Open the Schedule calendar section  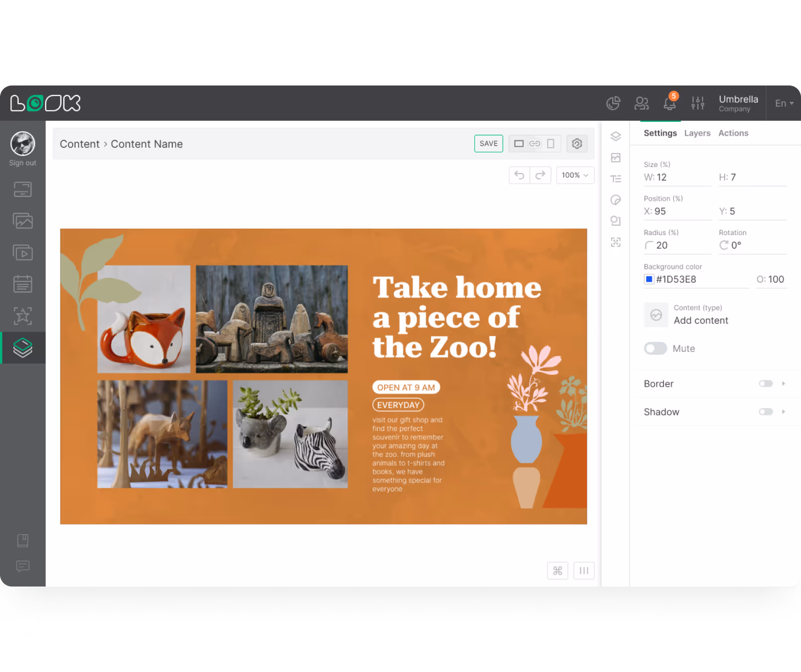(22, 284)
